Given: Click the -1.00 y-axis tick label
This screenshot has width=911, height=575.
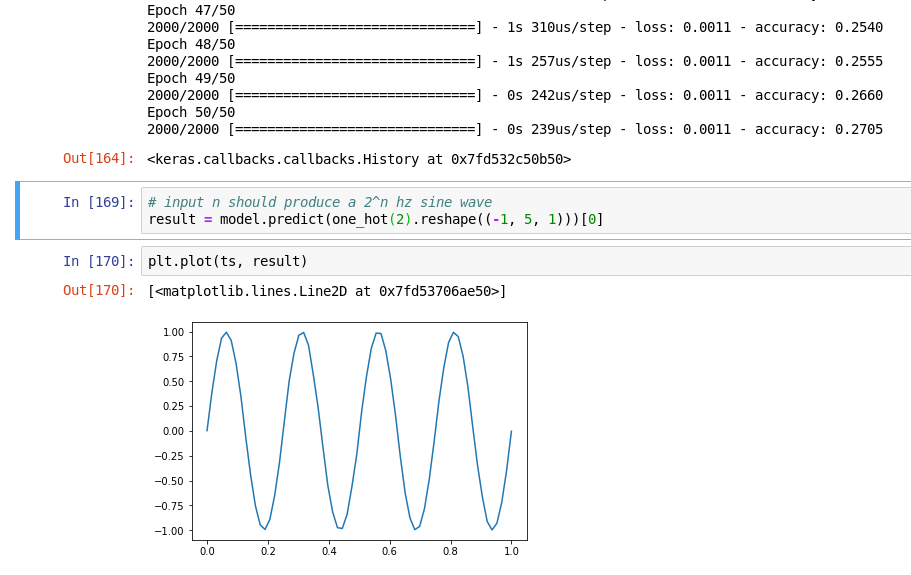Looking at the screenshot, I should point(171,531).
